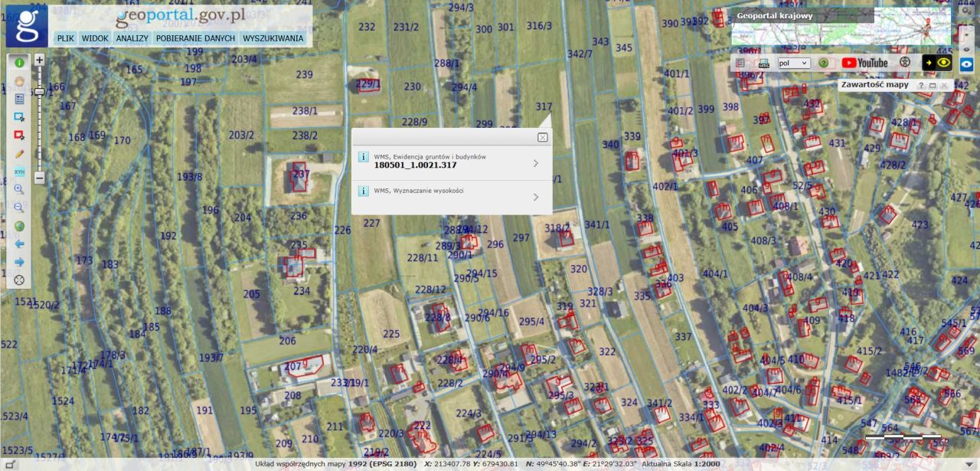Open the XYH coordinates tool
This screenshot has width=980, height=471.
(19, 172)
